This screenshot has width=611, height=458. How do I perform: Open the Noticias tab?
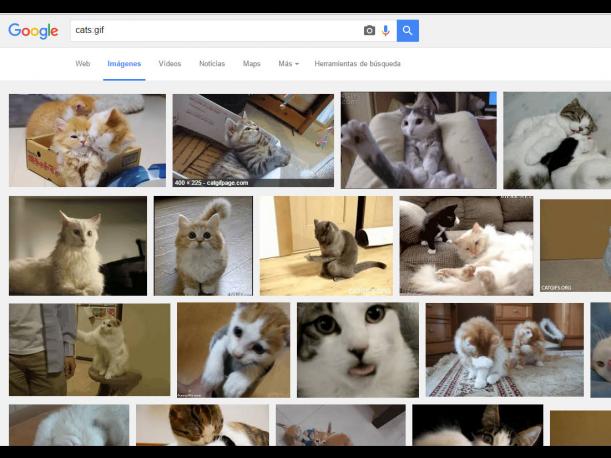(x=212, y=64)
